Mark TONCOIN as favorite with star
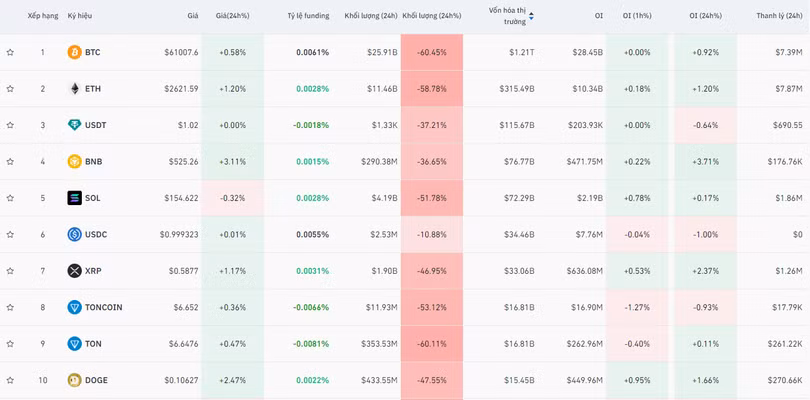Screen dimensions: 810x400 tap(10, 308)
